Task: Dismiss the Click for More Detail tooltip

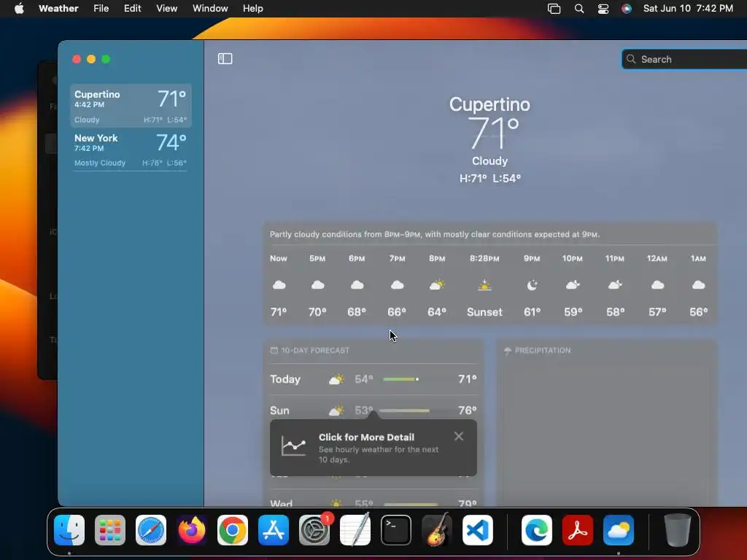Action: tap(458, 436)
